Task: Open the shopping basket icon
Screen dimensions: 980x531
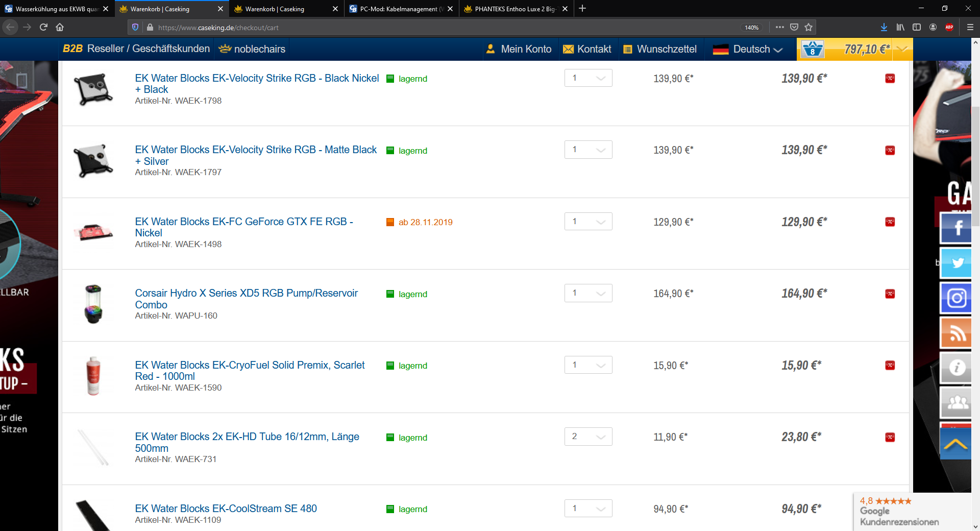Action: coord(812,50)
